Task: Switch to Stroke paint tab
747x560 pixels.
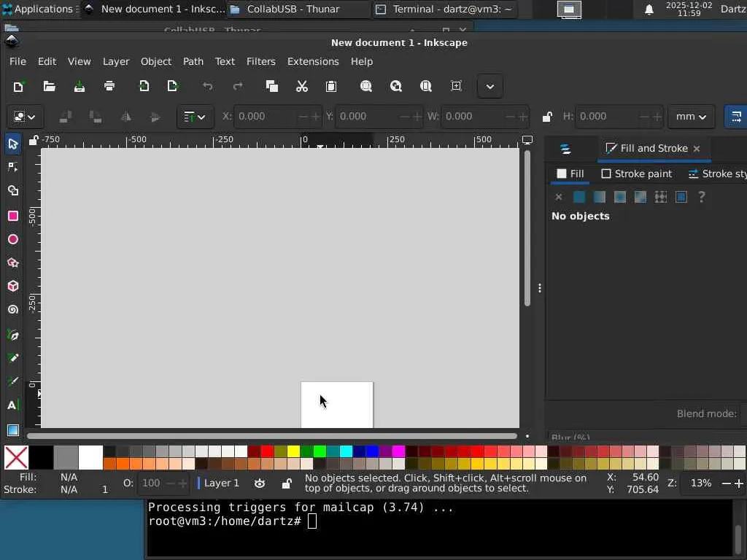Action: [636, 174]
